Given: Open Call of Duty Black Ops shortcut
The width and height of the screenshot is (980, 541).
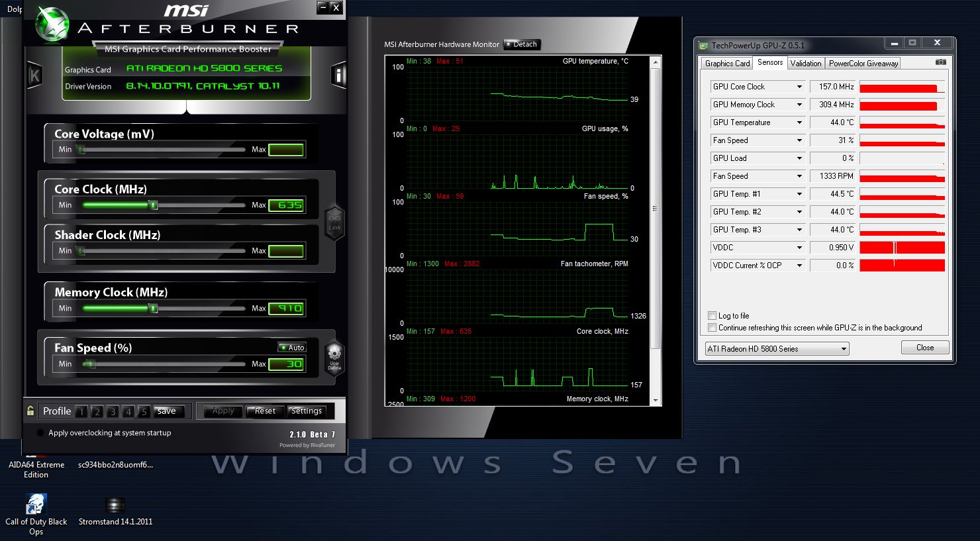Looking at the screenshot, I should pos(36,515).
